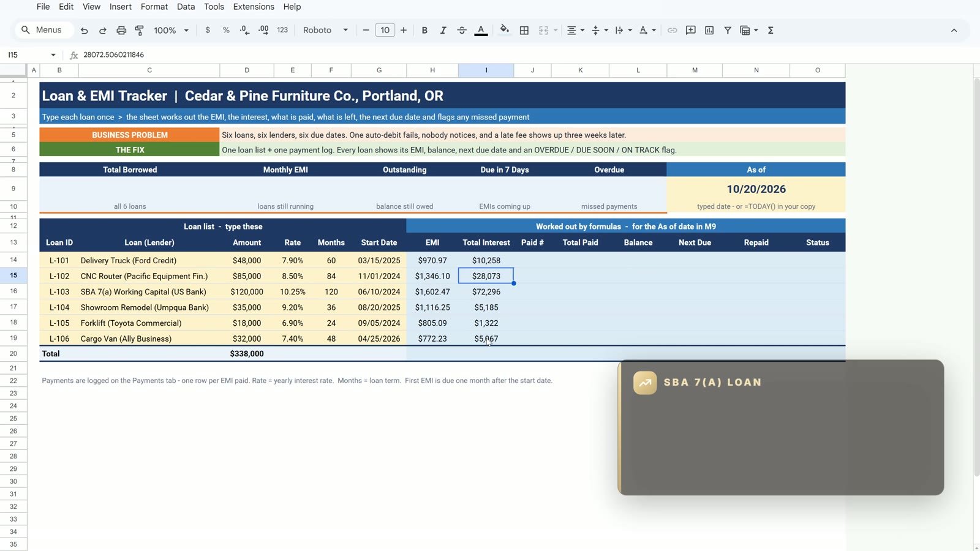The width and height of the screenshot is (980, 551).
Task: Click the formula bar value 28072.5060211846
Action: point(114,55)
